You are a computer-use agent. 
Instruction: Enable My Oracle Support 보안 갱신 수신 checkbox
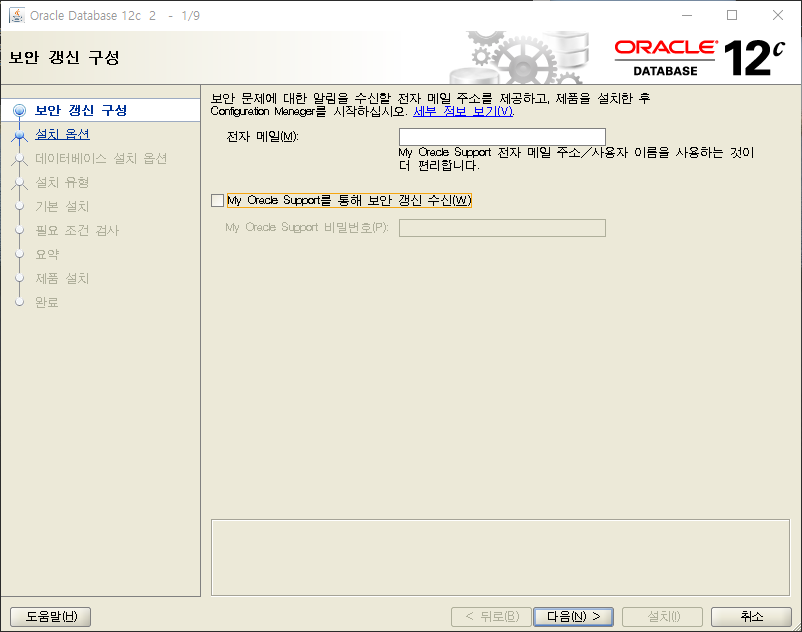point(217,200)
